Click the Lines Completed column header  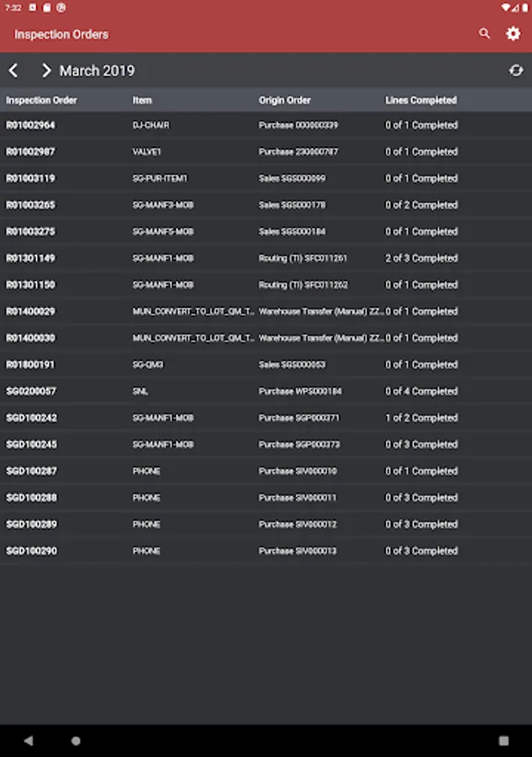tap(421, 100)
